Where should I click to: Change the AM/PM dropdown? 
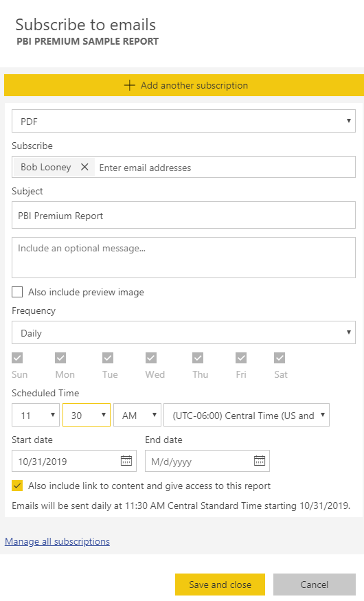click(x=137, y=415)
